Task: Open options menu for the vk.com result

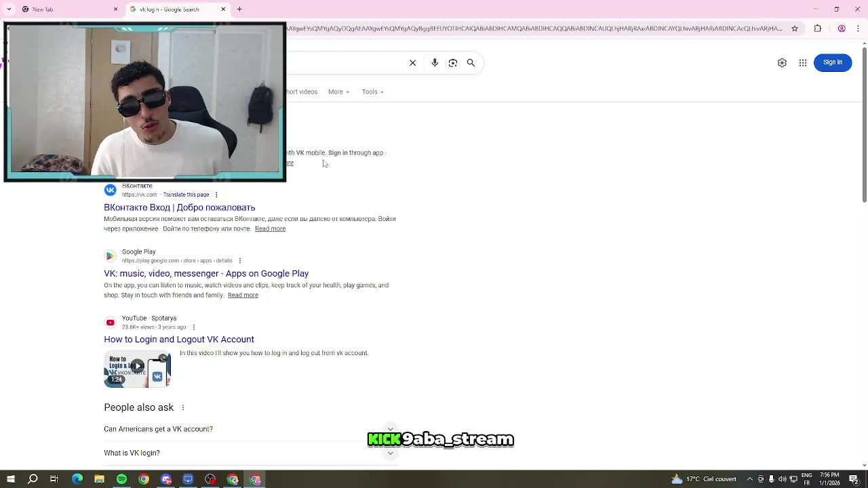Action: [216, 195]
